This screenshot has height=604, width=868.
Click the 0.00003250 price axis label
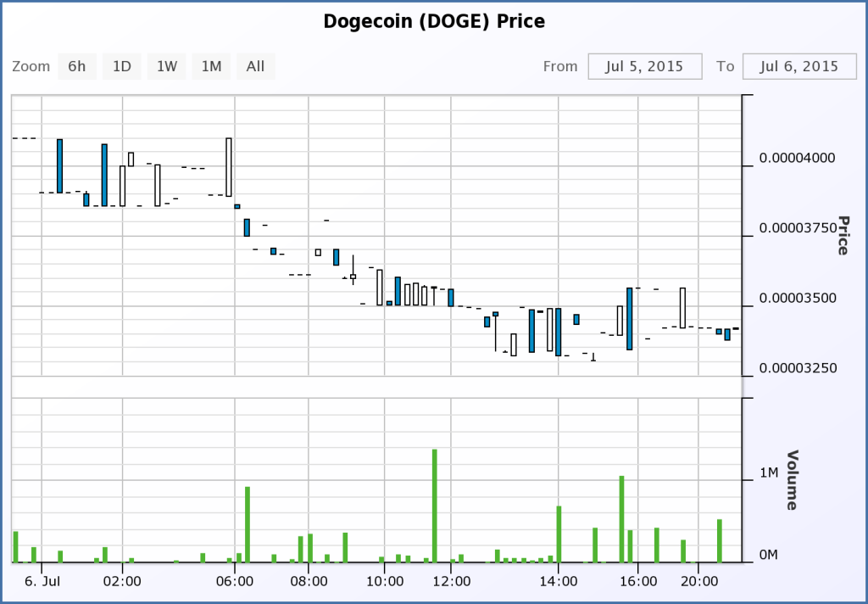(x=797, y=368)
